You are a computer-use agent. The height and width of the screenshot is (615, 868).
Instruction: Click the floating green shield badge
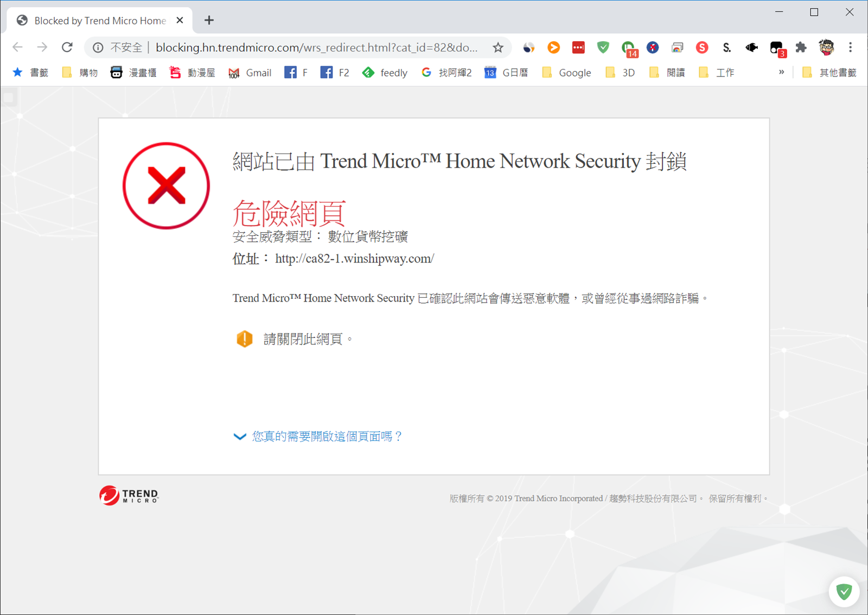coord(844,591)
